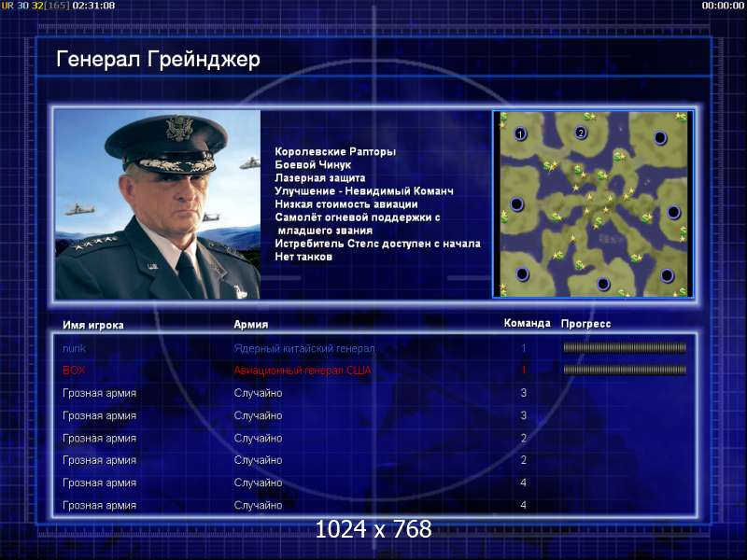747x560 pixels.
Task: Select the 'Королевские Рапторы' ability line
Action: pos(335,151)
